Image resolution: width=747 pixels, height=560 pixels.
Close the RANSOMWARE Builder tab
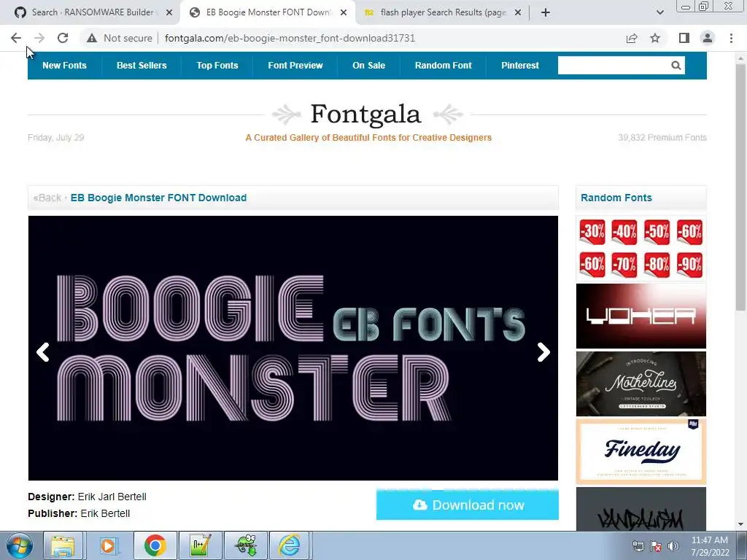click(169, 13)
